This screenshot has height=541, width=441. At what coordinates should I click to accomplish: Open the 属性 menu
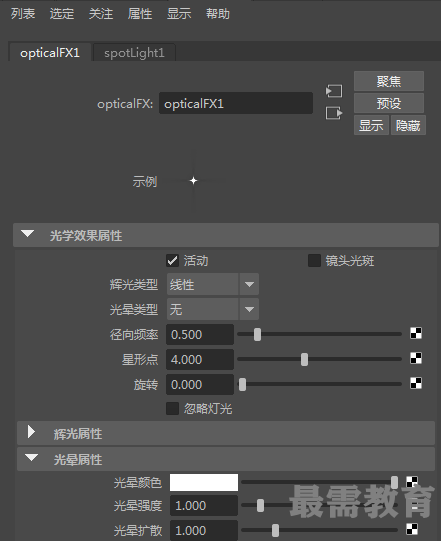click(x=140, y=14)
